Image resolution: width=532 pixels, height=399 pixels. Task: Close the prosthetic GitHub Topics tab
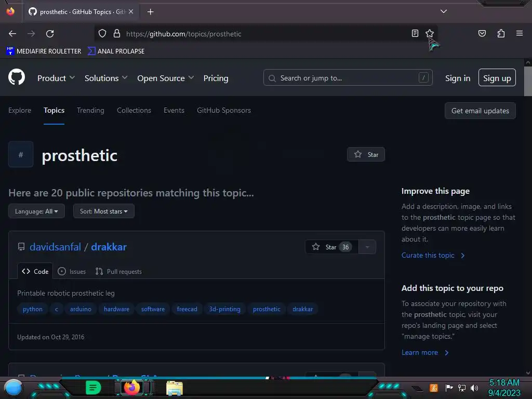point(131,11)
